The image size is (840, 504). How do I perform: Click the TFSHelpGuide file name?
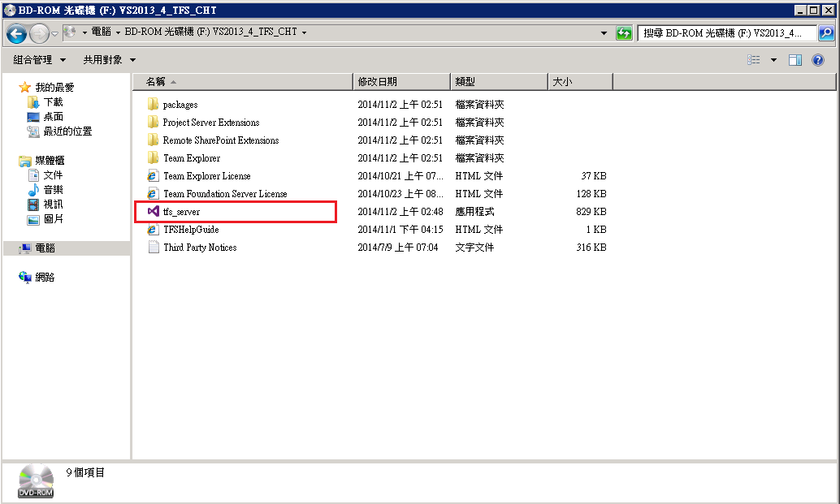click(191, 230)
